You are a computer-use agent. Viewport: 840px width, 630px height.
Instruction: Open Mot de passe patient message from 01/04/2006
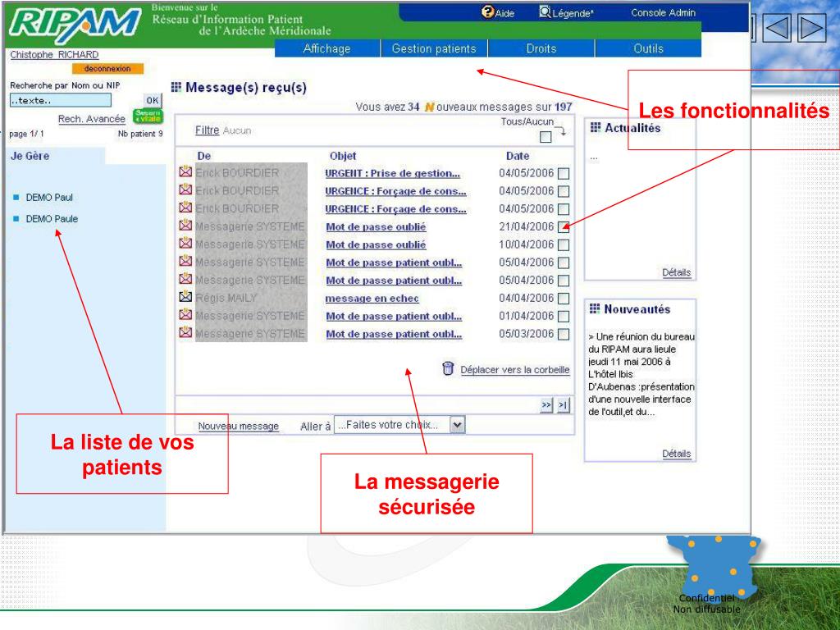tap(394, 316)
